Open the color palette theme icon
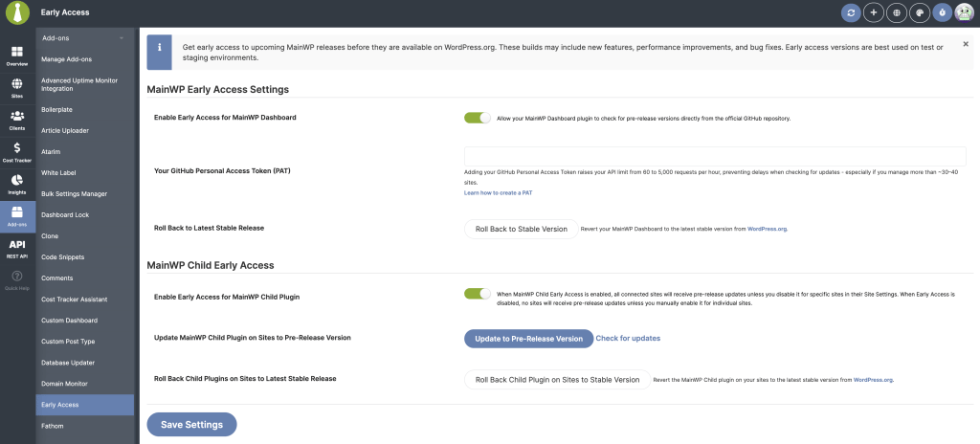The image size is (980, 444). click(x=920, y=12)
